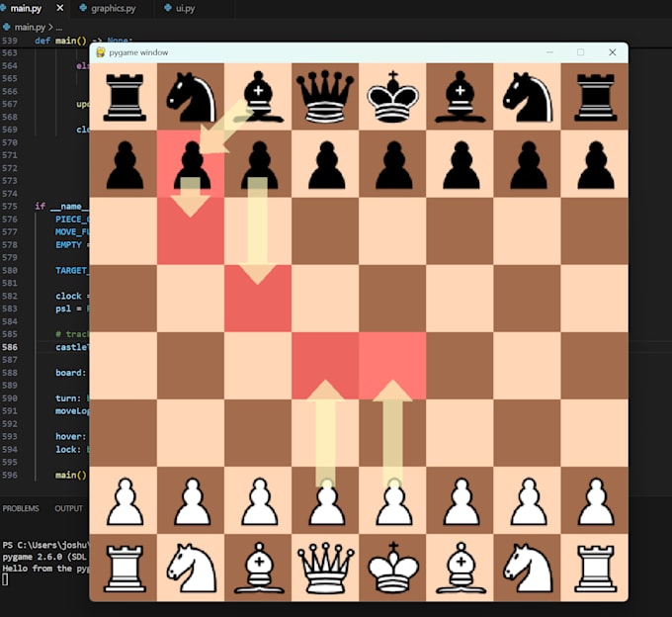Select the white pawn on e2
The height and width of the screenshot is (617, 672).
(393, 501)
